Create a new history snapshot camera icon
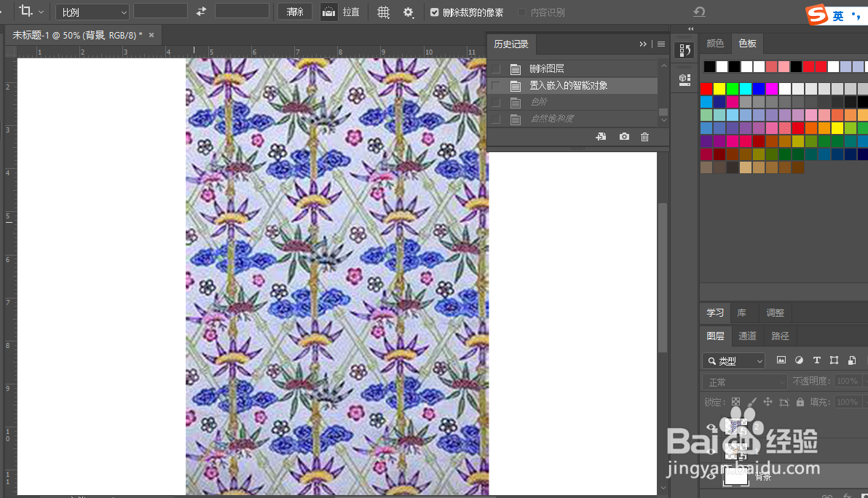Viewport: 868px width, 498px height. (624, 137)
